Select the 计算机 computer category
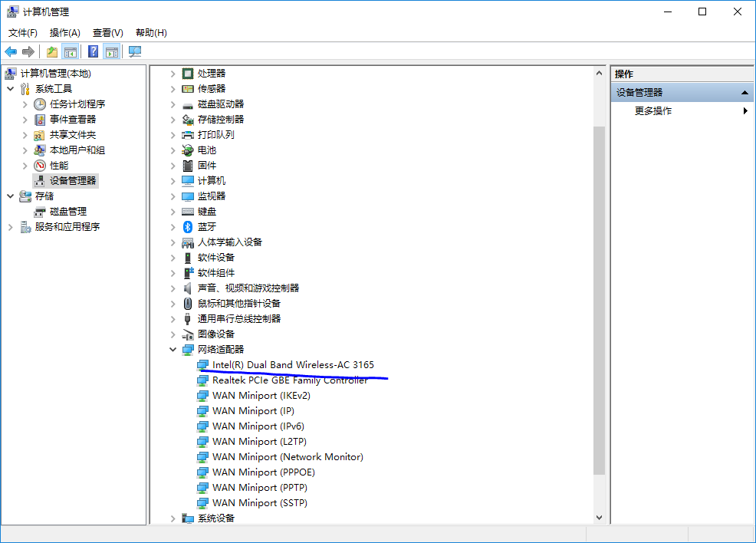Image resolution: width=756 pixels, height=543 pixels. click(212, 181)
